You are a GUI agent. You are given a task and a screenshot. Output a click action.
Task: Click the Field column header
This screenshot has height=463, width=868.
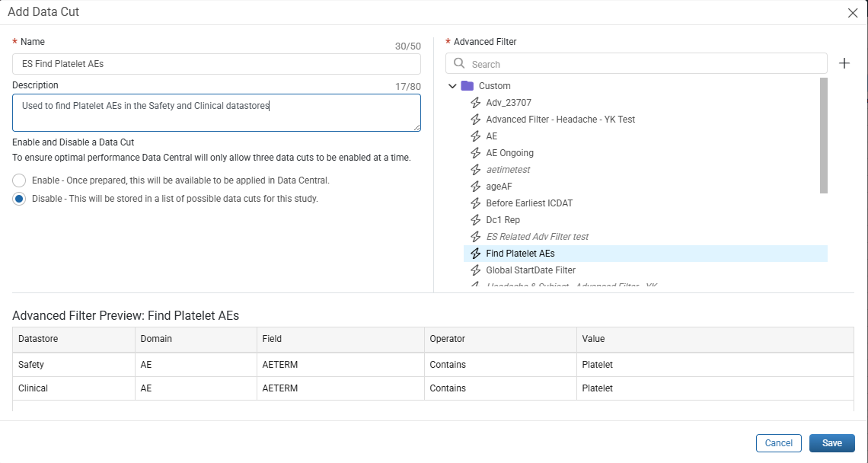340,339
